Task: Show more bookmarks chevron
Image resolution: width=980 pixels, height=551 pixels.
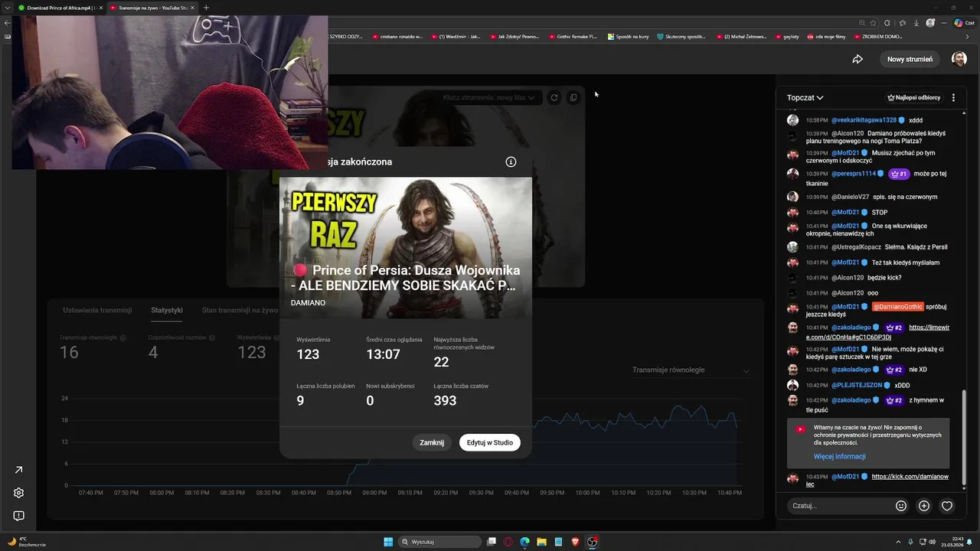Action: pos(967,36)
